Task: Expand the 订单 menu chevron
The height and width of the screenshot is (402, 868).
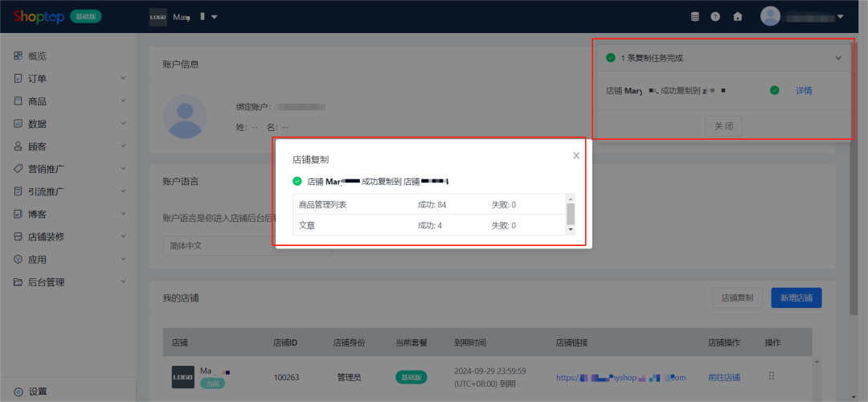Action: pyautogui.click(x=123, y=79)
